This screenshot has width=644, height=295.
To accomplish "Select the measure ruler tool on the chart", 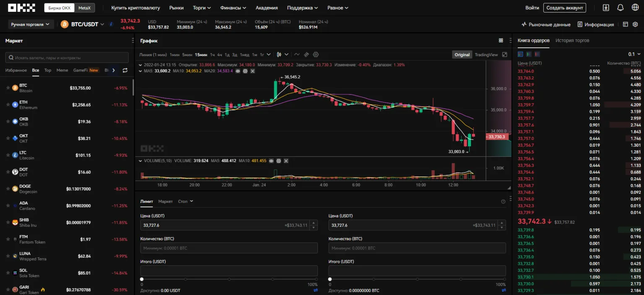I will [x=307, y=54].
